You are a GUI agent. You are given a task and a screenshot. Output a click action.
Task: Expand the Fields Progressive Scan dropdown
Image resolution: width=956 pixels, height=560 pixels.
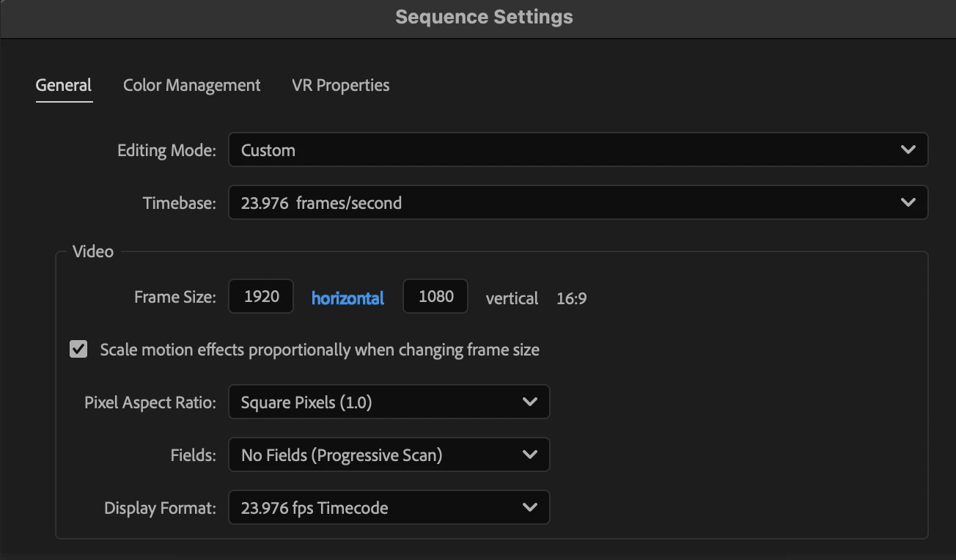[389, 455]
